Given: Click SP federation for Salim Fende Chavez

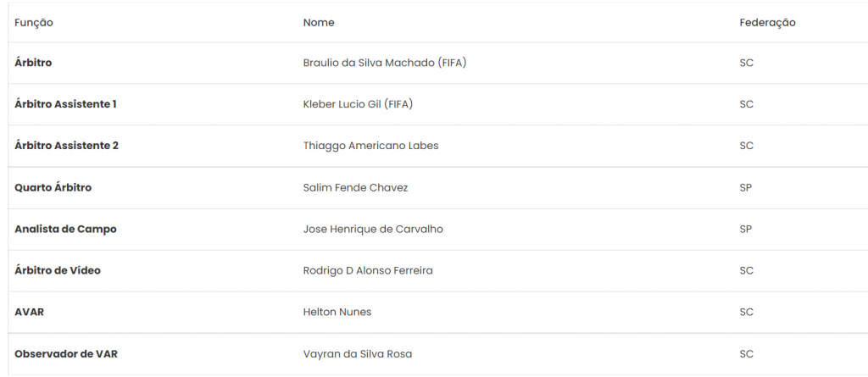Looking at the screenshot, I should coord(746,188).
